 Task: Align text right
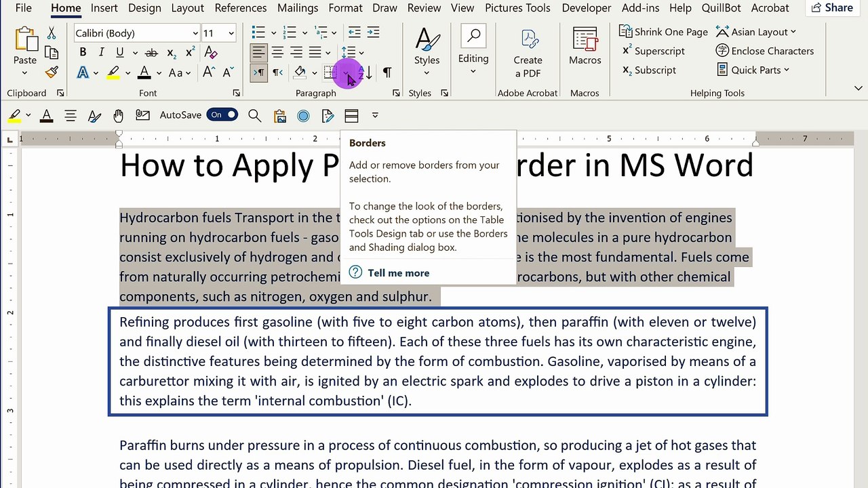pos(296,52)
